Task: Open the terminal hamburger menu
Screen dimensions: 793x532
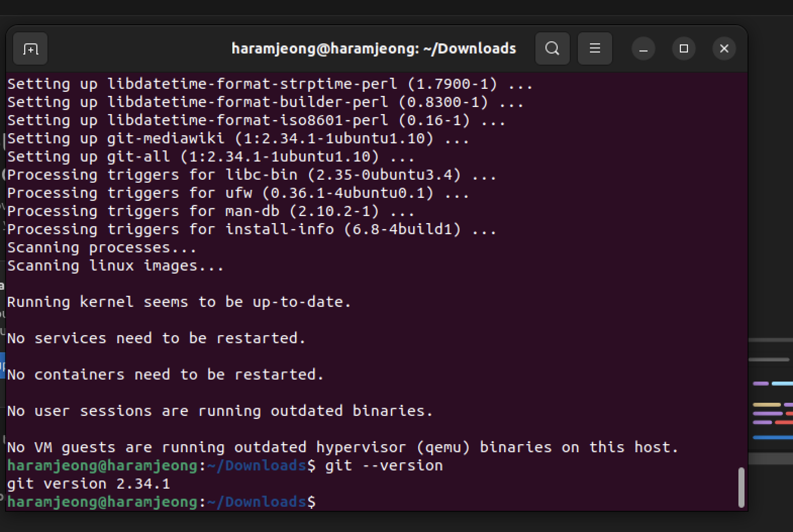Action: coord(595,48)
